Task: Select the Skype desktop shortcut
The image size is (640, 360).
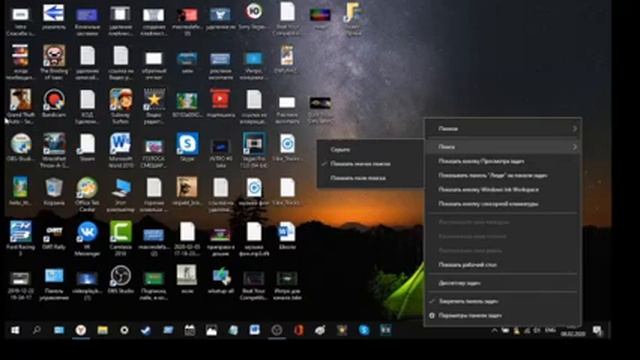Action: coord(187,147)
